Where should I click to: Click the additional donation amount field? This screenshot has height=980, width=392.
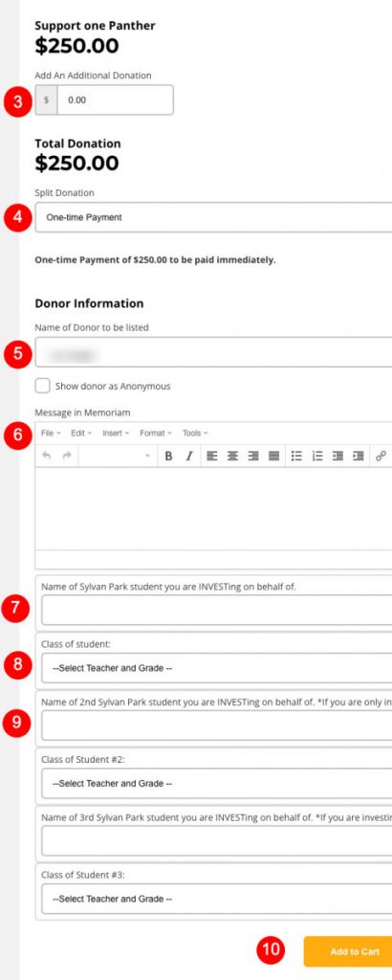(115, 100)
